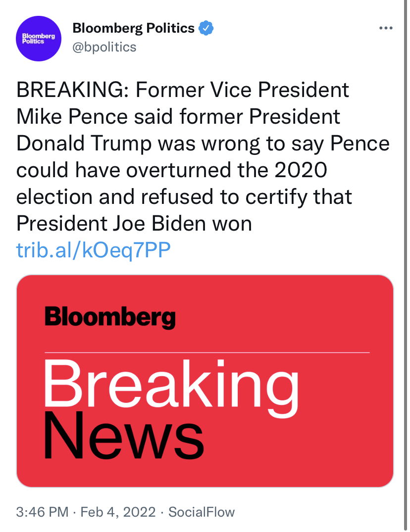
Task: Click the Feb 4, 2022 date
Action: point(118,512)
